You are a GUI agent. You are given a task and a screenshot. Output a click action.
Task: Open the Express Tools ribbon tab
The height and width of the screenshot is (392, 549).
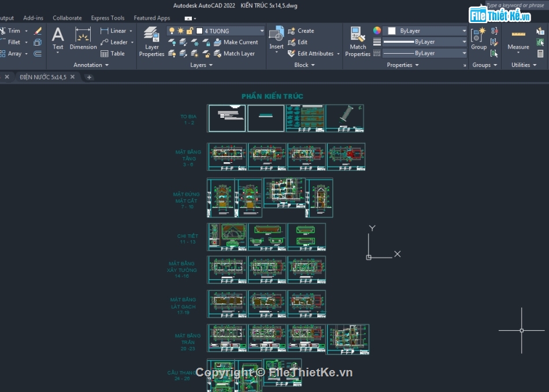pyautogui.click(x=107, y=18)
